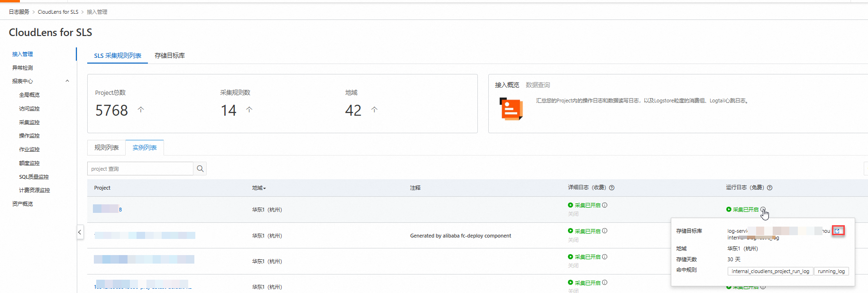Go to 日志服务 breadcrumb link
The height and width of the screenshot is (293, 868).
pyautogui.click(x=19, y=12)
